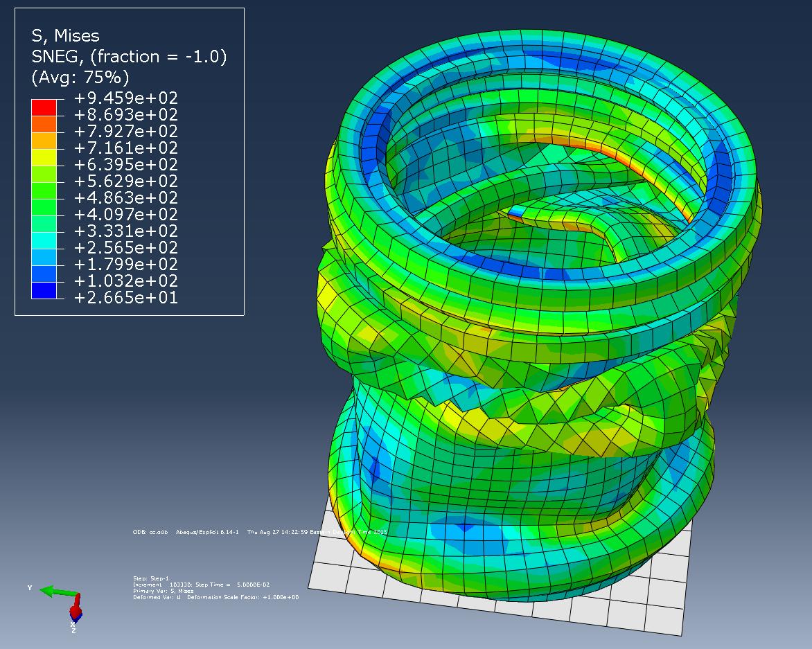Click legend value +7.161e+02
Screen dimensions: 812x649
126,148
